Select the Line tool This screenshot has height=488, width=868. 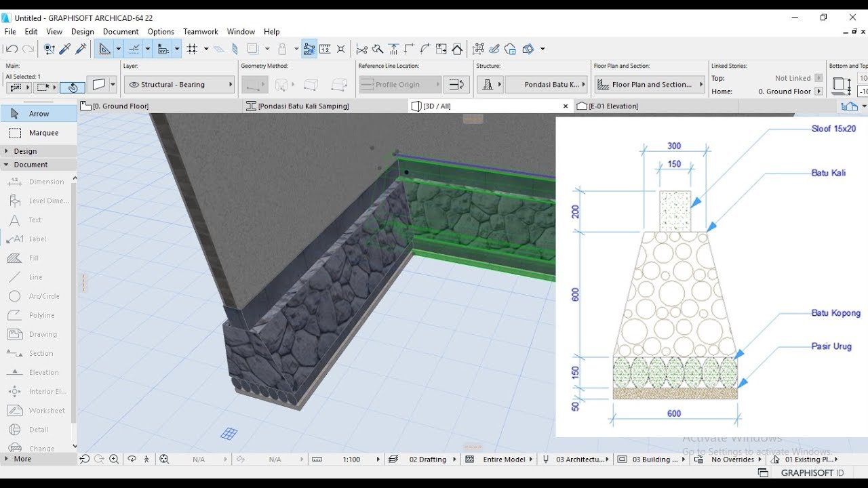37,277
